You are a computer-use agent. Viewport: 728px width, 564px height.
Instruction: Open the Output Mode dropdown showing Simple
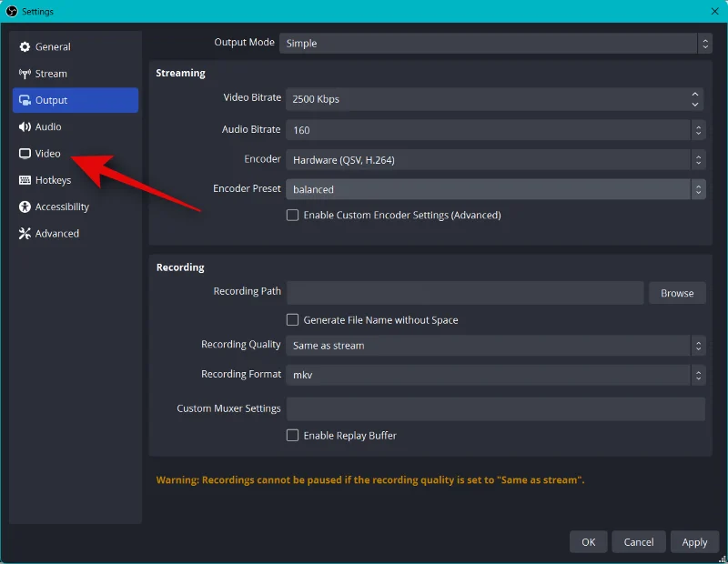pos(495,43)
